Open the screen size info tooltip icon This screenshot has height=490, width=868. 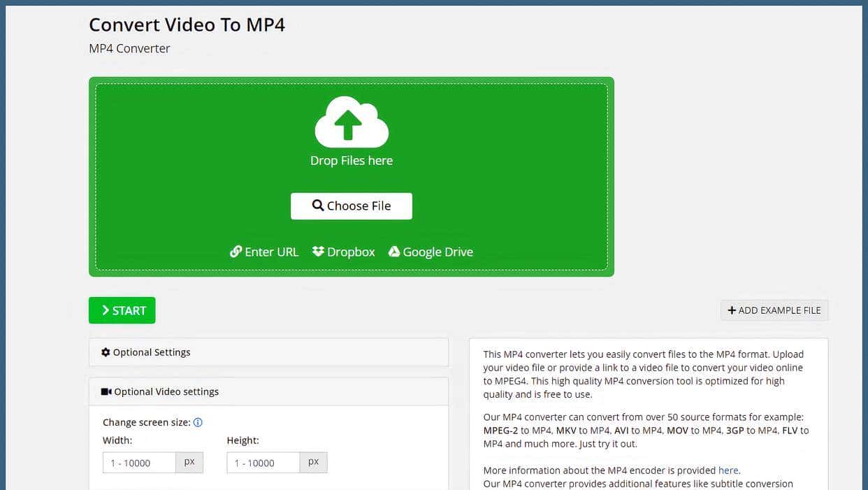click(198, 422)
